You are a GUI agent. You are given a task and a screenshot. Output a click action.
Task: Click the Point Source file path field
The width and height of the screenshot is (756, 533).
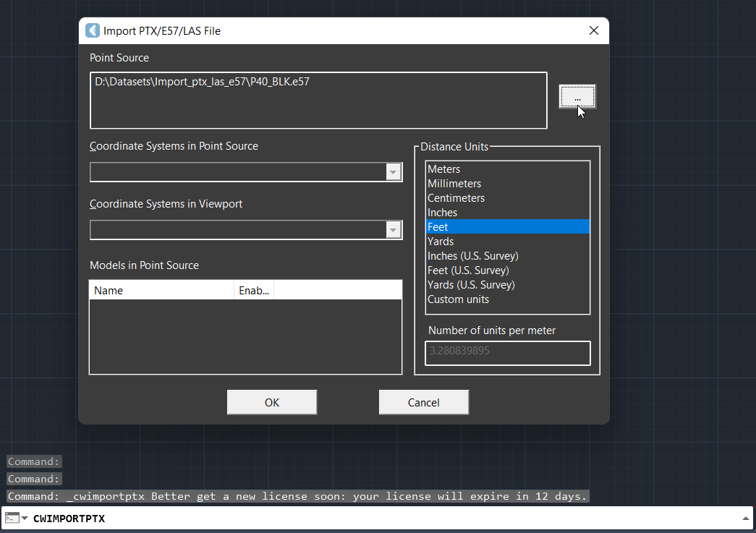tap(318, 100)
